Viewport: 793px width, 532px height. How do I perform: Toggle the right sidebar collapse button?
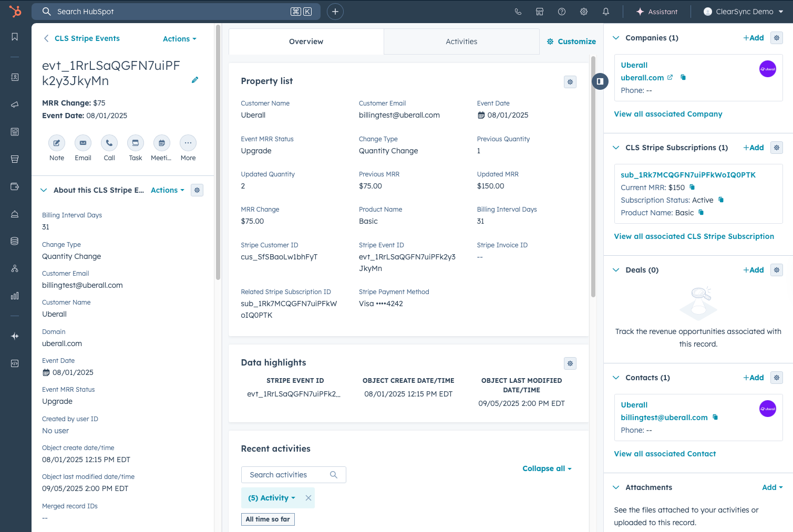pos(600,81)
